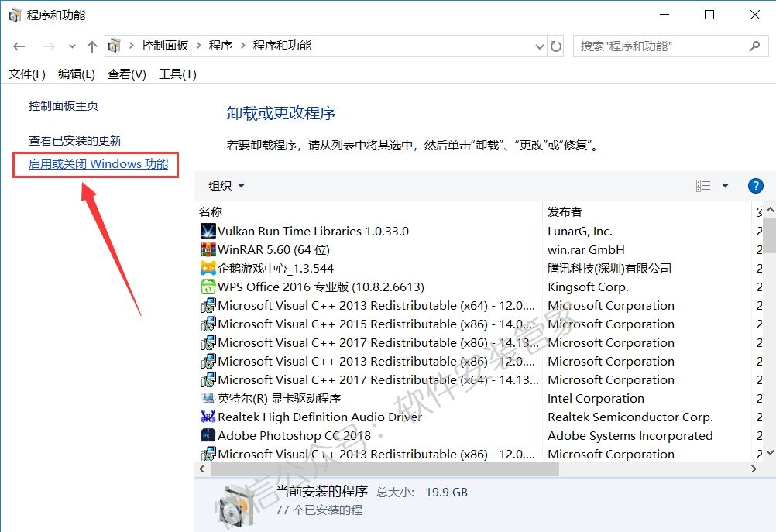Screen dimensions: 776x532
Task: Select Visual C++ 2017 x64 installer icon
Action: [x=208, y=379]
